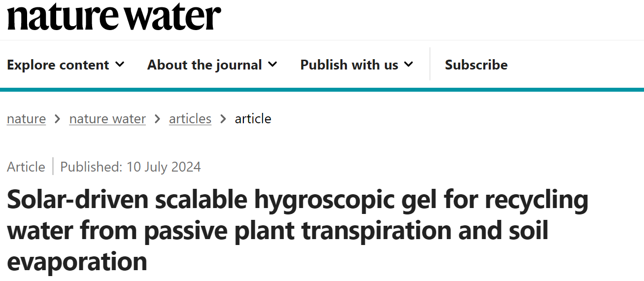Click the Subscribe link
644x281 pixels.
click(x=476, y=65)
